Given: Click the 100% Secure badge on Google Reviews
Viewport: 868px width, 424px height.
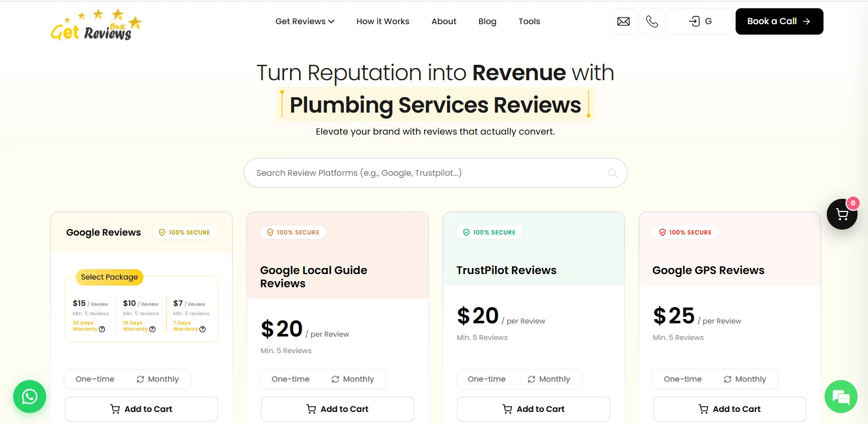Looking at the screenshot, I should 185,232.
